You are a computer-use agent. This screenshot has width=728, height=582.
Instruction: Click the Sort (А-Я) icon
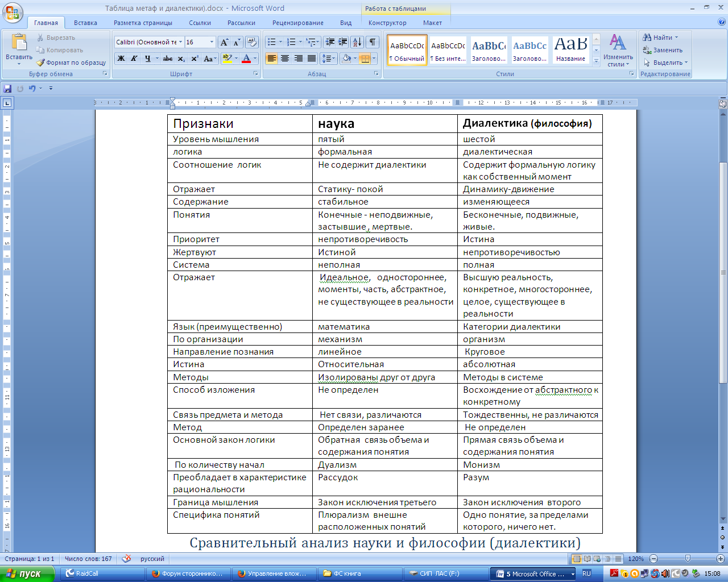(x=357, y=42)
